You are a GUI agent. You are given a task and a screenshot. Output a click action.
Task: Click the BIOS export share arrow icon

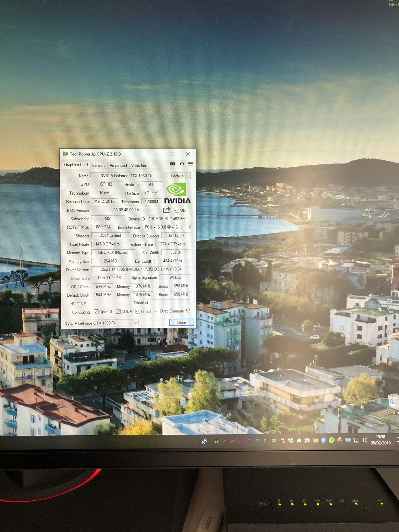167,210
